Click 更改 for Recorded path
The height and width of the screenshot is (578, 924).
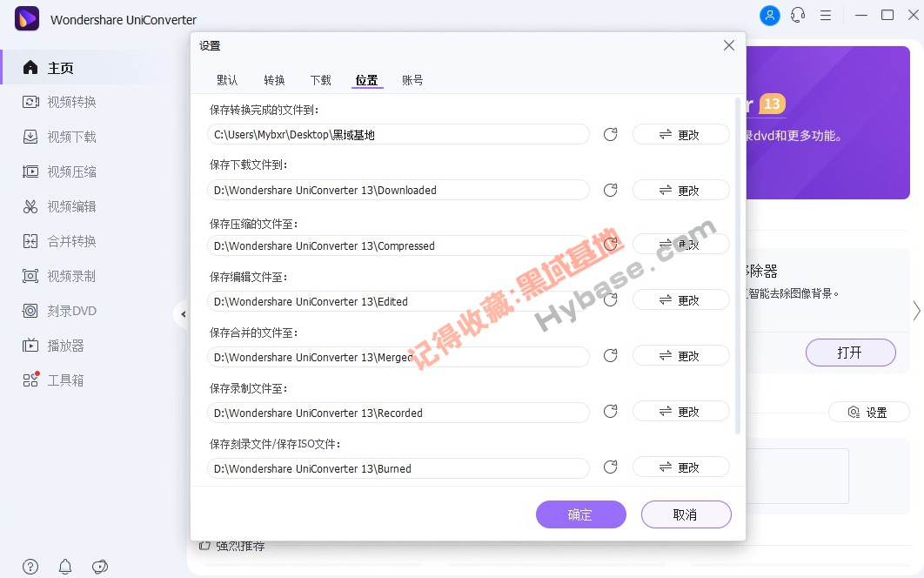click(680, 411)
